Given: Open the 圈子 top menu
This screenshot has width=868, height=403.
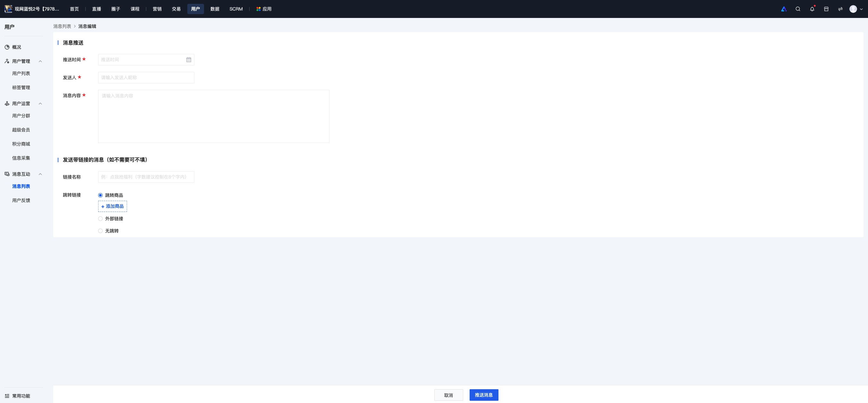Looking at the screenshot, I should [x=116, y=9].
